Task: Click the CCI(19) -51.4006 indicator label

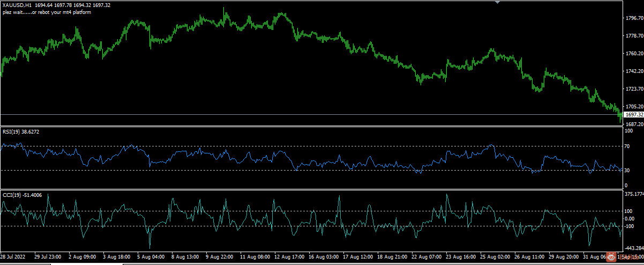Action: click(x=22, y=195)
